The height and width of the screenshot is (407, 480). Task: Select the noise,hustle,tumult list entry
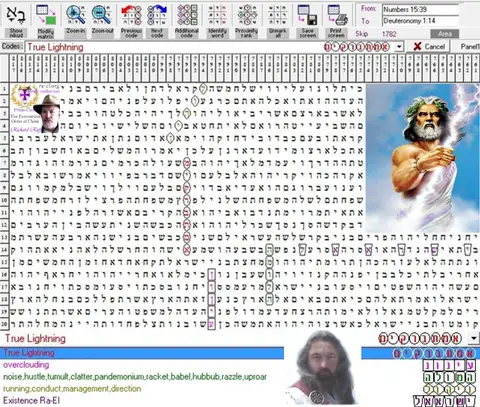pyautogui.click(x=135, y=377)
